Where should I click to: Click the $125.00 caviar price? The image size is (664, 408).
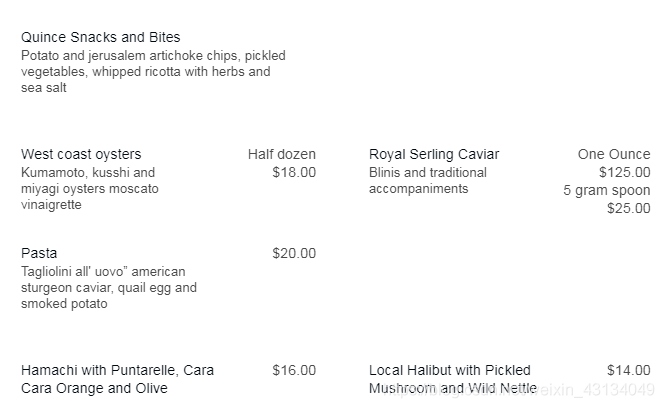click(x=625, y=172)
